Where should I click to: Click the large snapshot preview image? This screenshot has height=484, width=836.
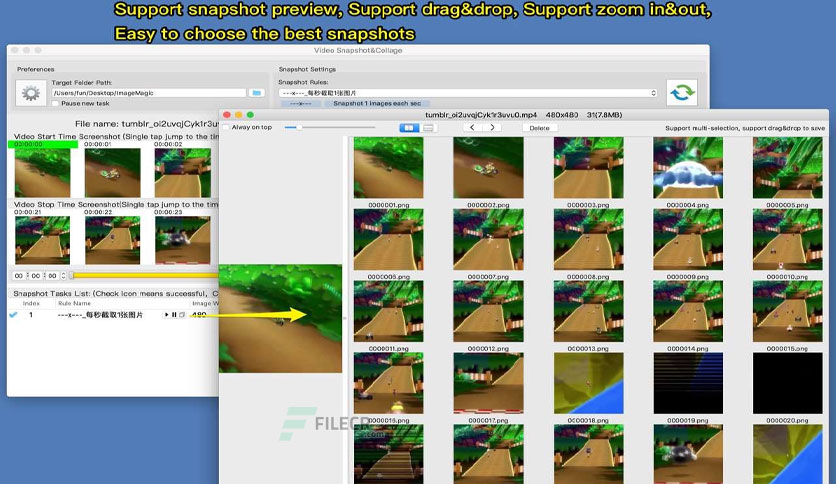[x=280, y=318]
